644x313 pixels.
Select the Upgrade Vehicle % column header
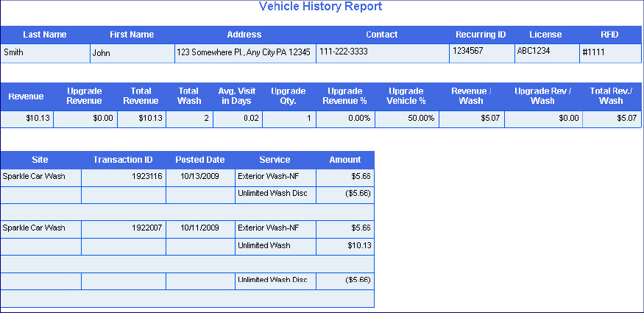407,96
